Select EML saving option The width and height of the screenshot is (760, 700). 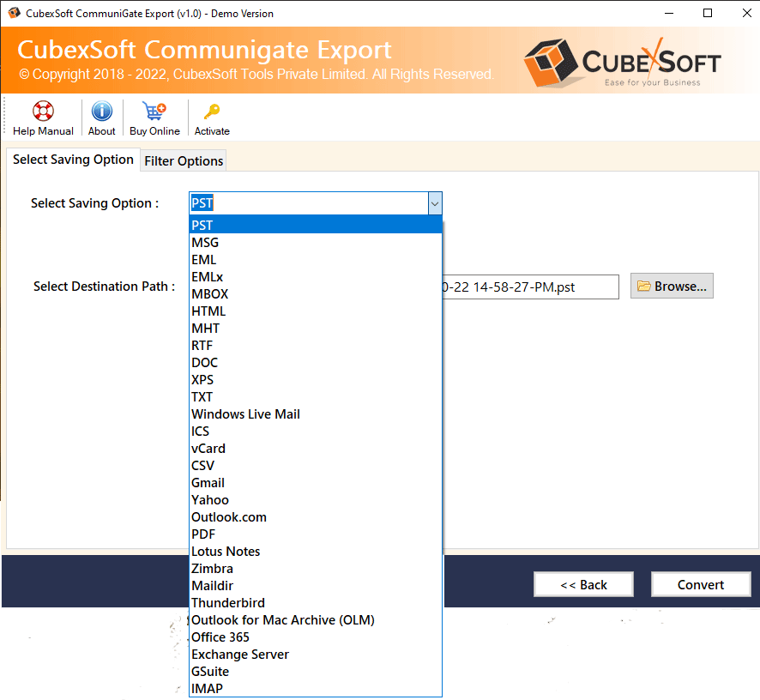coord(316,260)
